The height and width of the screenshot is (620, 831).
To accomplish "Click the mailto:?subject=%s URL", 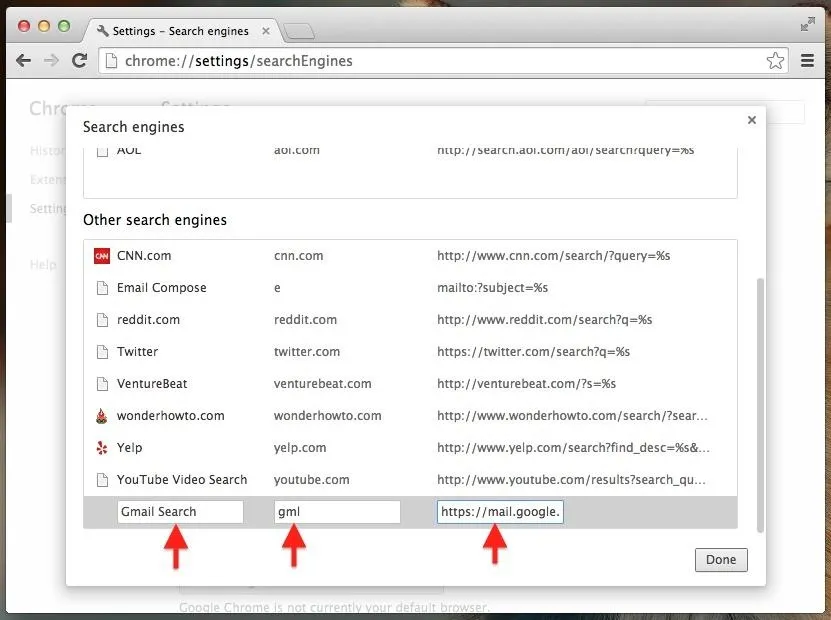I will coord(492,288).
